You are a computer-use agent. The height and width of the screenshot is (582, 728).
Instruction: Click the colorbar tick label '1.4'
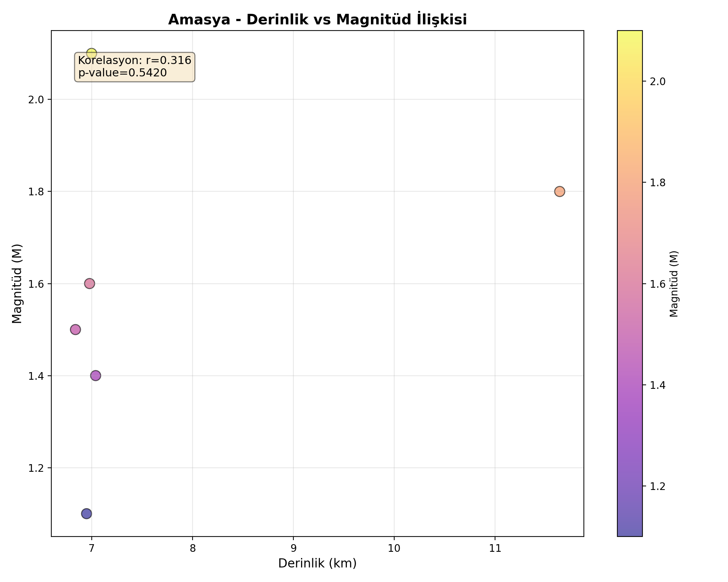coord(658,385)
